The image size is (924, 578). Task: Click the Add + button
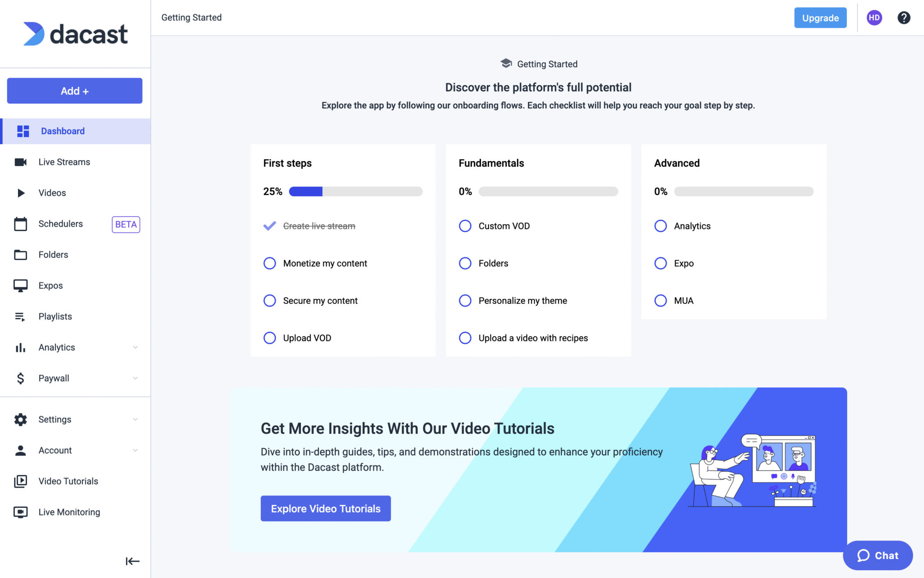pyautogui.click(x=75, y=91)
